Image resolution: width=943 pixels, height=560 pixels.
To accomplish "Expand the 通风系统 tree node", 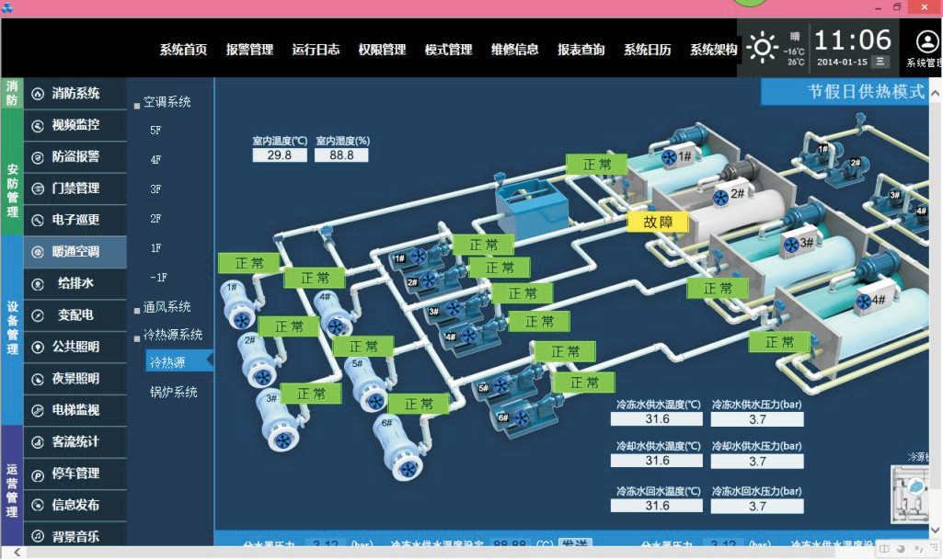I will coord(138,309).
